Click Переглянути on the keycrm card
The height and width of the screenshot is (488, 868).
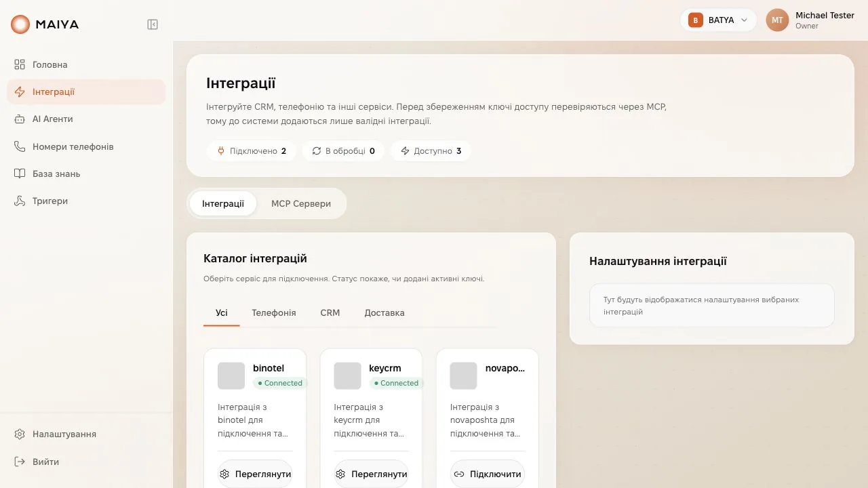[371, 474]
